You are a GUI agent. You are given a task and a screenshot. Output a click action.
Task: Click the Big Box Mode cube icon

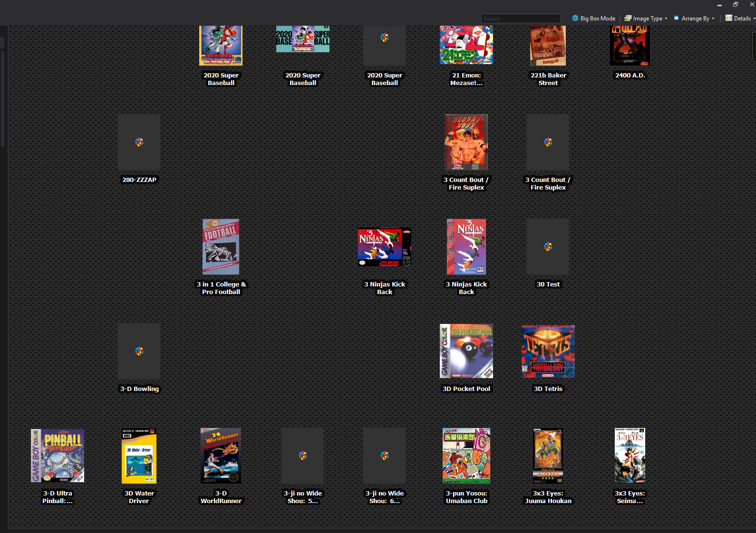click(575, 19)
